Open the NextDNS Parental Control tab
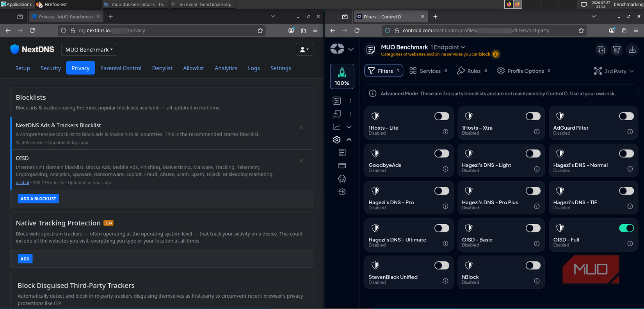 tap(121, 68)
